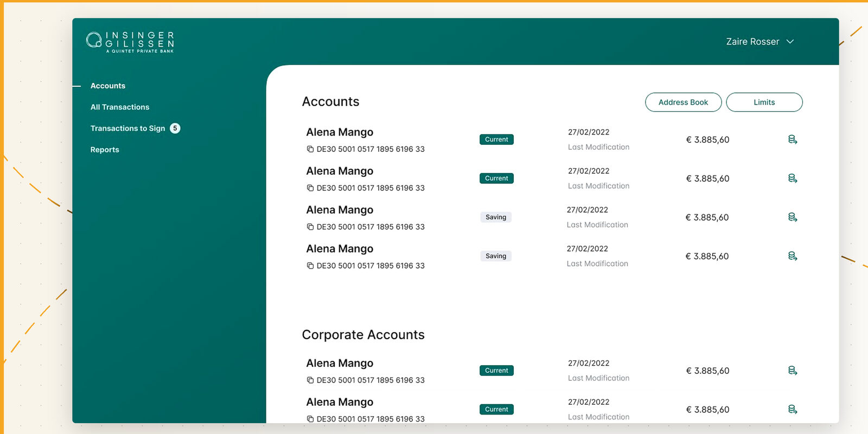Click the Saving tag on the fourth account

[496, 256]
